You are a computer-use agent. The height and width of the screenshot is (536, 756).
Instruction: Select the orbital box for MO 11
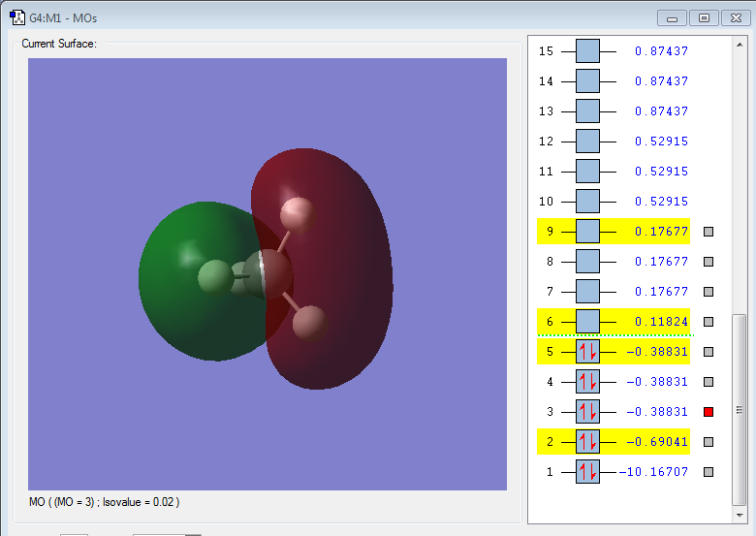pyautogui.click(x=587, y=172)
